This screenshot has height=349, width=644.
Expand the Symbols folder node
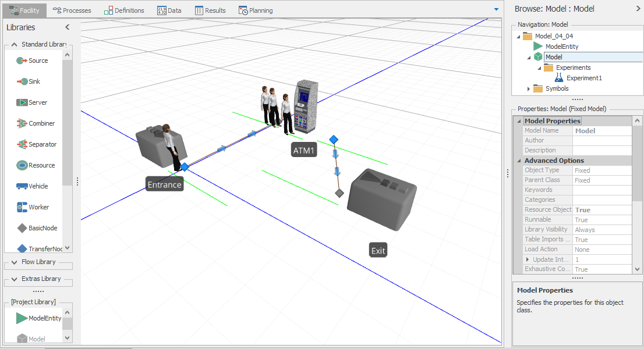point(529,88)
